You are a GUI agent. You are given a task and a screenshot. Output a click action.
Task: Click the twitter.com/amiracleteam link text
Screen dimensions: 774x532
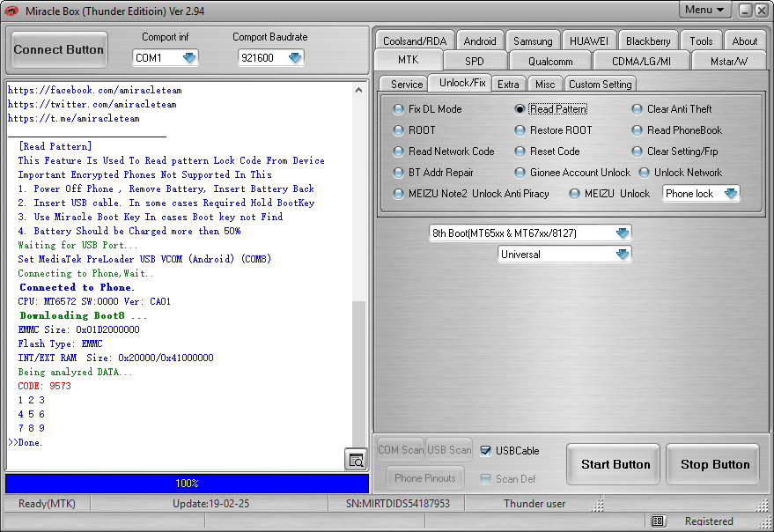(x=92, y=104)
